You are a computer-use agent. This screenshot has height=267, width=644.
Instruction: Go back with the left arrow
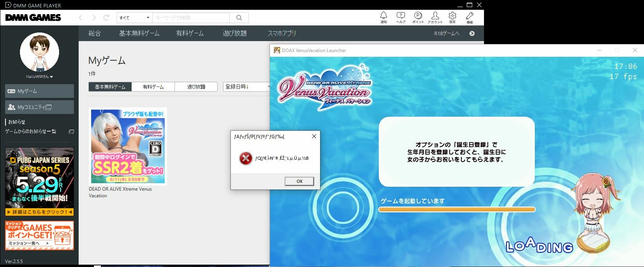pos(81,18)
